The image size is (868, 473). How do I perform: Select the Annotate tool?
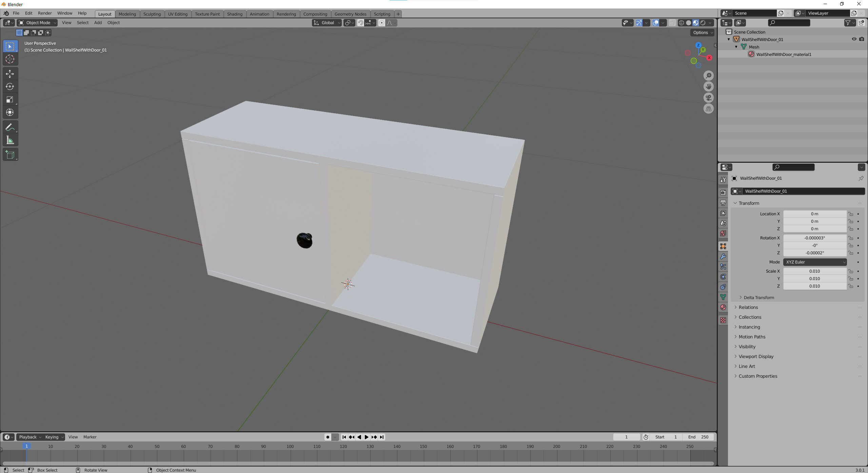[10, 127]
